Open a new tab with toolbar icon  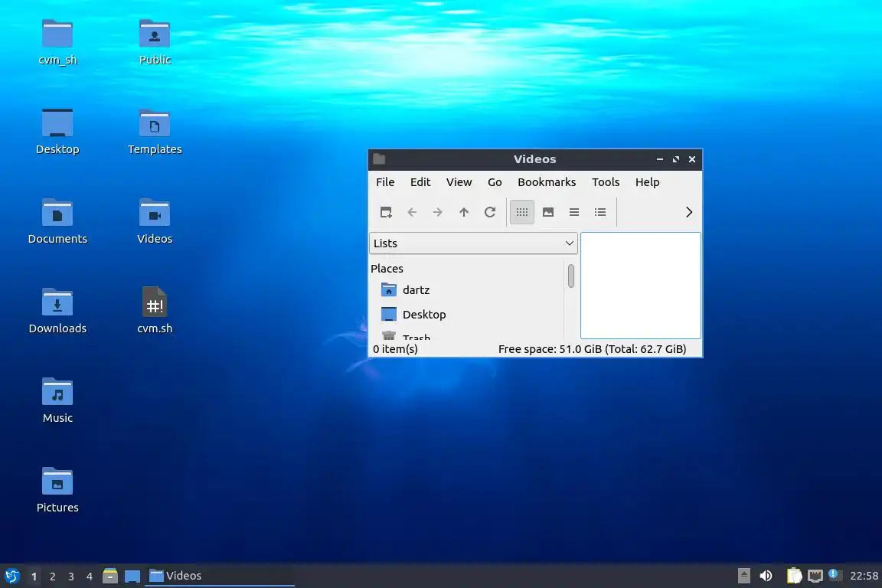386,212
